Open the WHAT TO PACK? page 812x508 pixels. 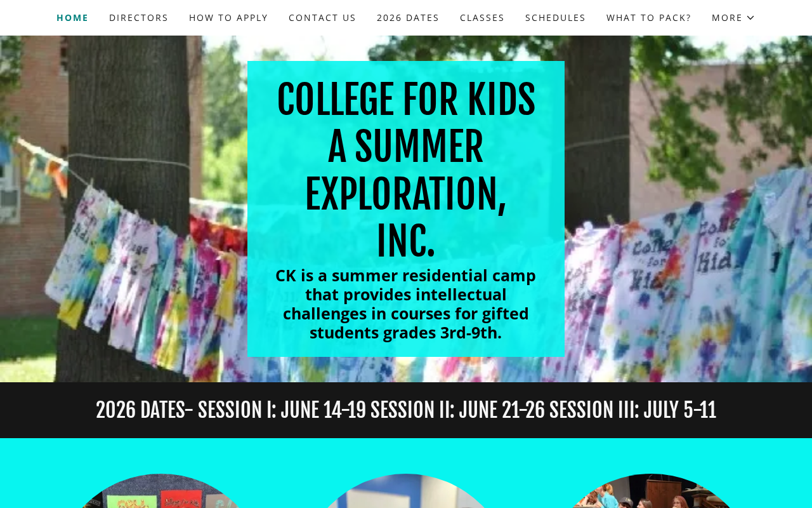coord(649,18)
